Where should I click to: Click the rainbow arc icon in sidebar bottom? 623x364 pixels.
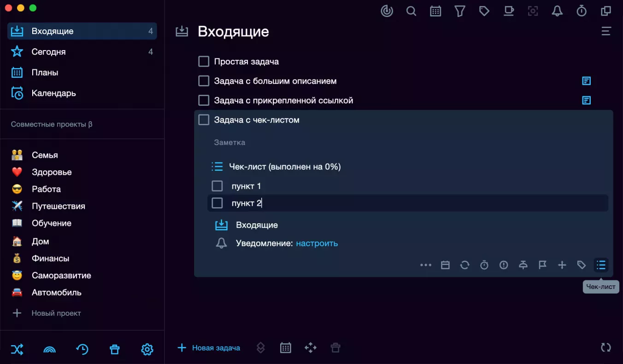(x=49, y=349)
